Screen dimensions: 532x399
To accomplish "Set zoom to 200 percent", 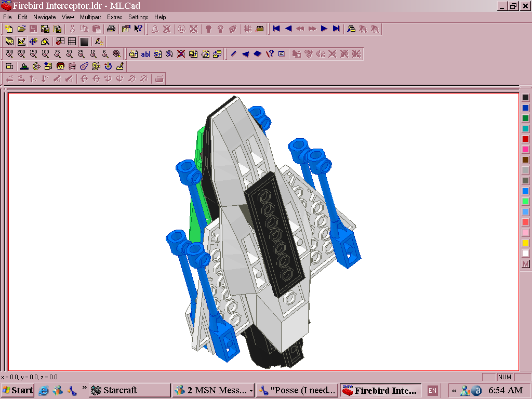I will pyautogui.click(x=21, y=54).
